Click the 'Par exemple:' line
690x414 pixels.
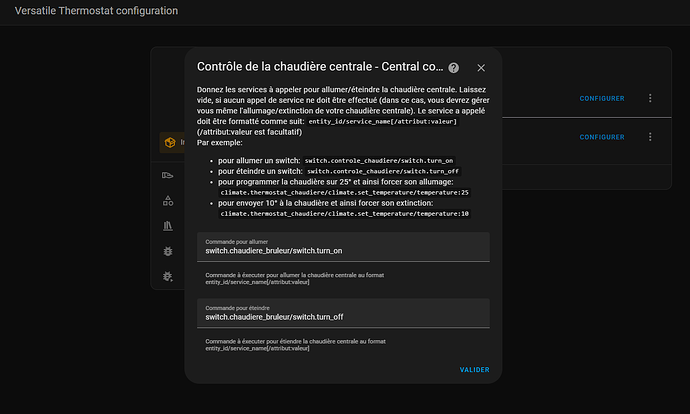point(220,143)
